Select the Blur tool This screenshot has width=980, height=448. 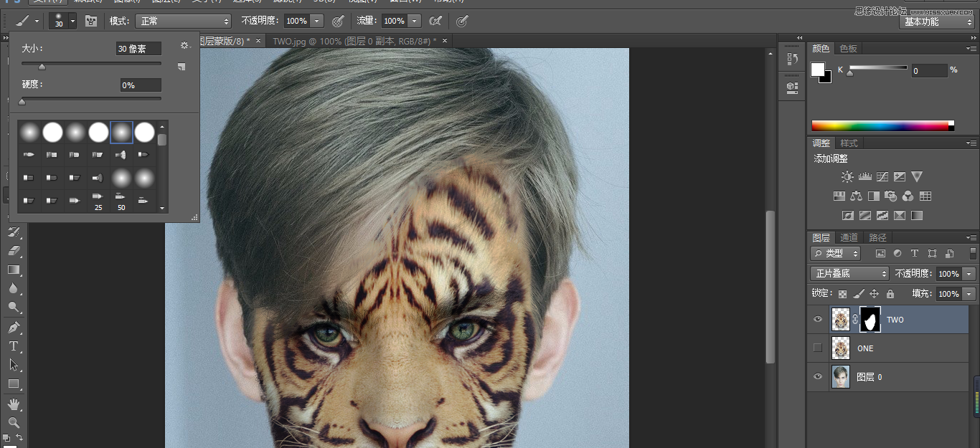[14, 288]
